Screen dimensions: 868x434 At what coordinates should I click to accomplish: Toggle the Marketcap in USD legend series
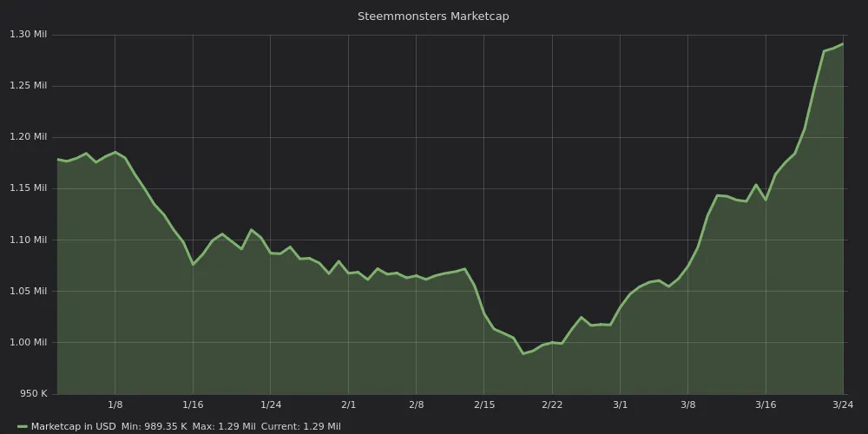point(73,426)
